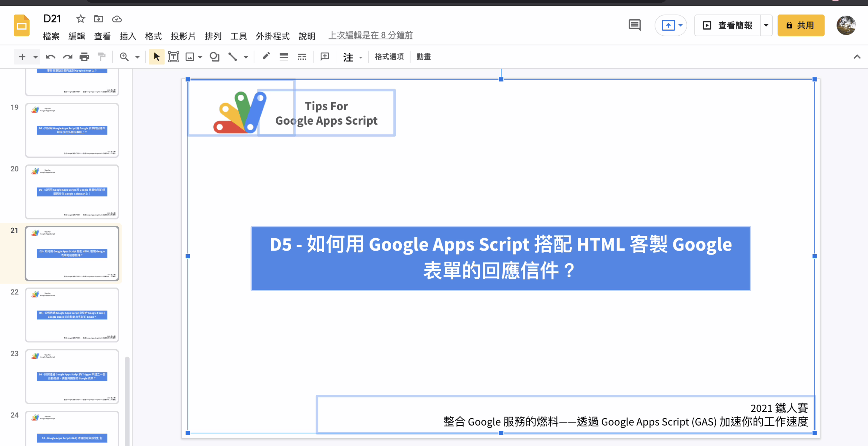868x446 pixels.
Task: Print the presentation
Action: 84,57
